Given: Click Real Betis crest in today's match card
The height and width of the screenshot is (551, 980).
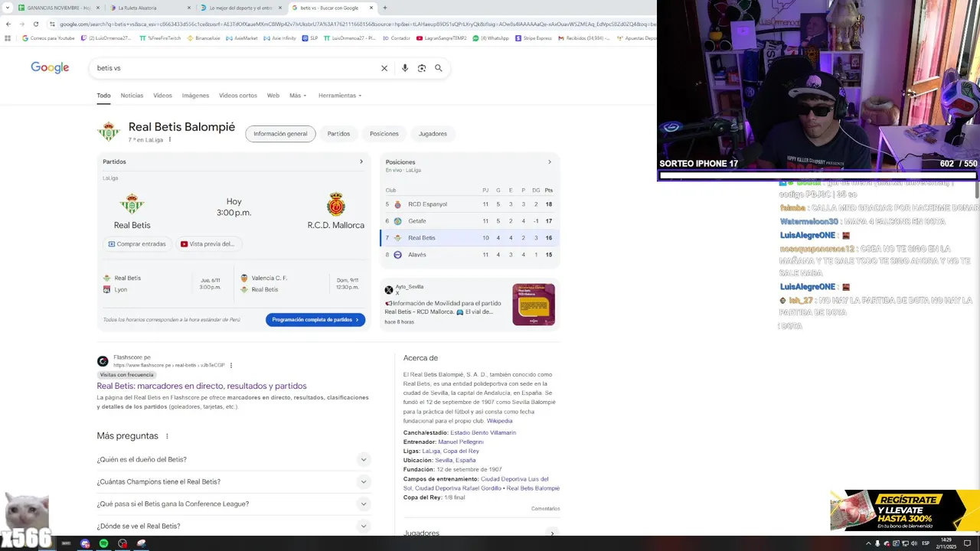Looking at the screenshot, I should pos(132,204).
